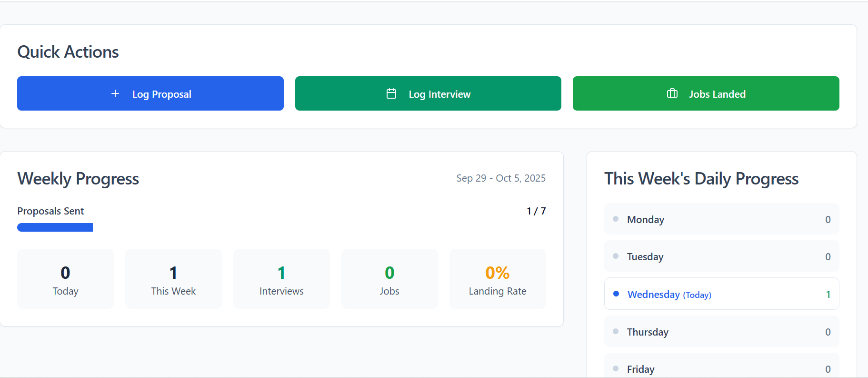Choose the Friday daily progress row
The height and width of the screenshot is (378, 868).
[721, 368]
